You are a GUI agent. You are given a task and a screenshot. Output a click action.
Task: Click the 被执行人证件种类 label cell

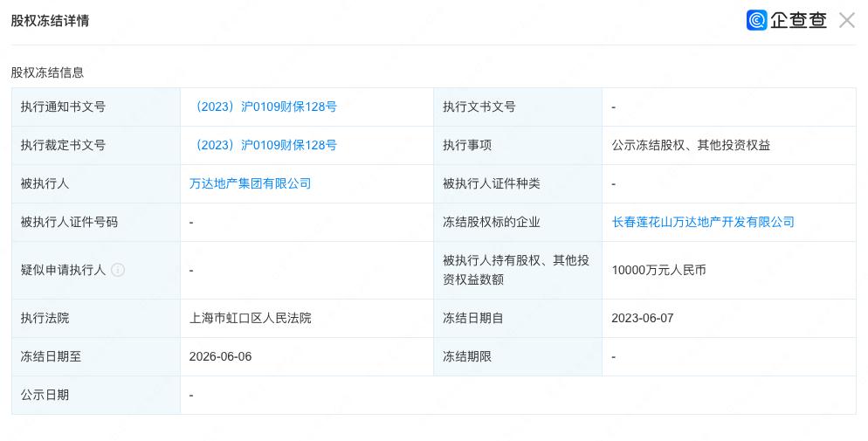click(518, 183)
